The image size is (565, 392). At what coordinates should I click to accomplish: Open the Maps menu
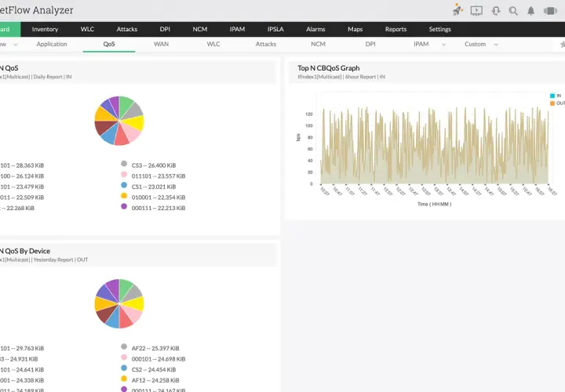(355, 29)
